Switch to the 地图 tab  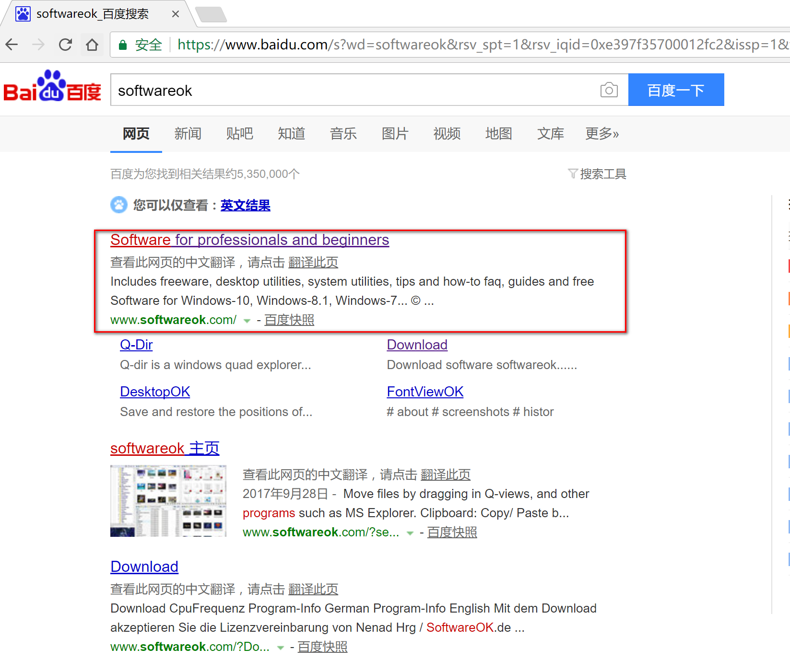(x=499, y=133)
